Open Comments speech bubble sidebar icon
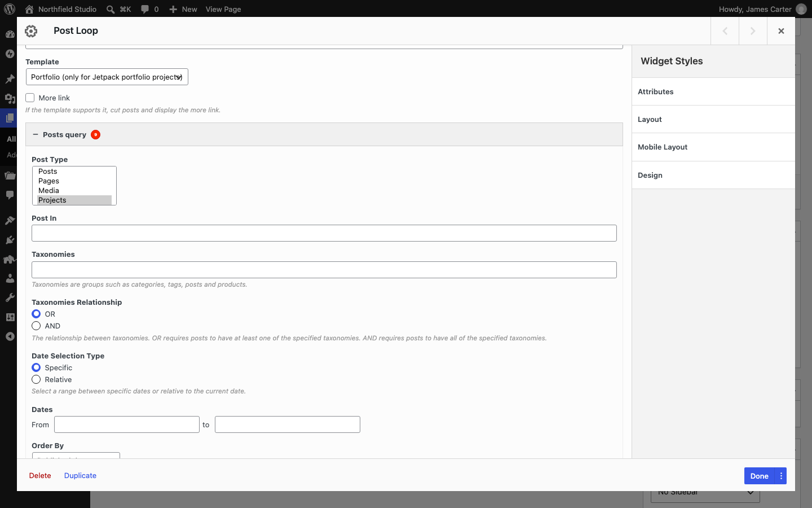The height and width of the screenshot is (508, 812). point(10,195)
